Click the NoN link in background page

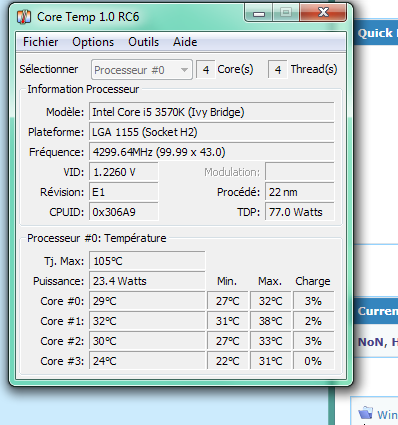click(x=372, y=342)
